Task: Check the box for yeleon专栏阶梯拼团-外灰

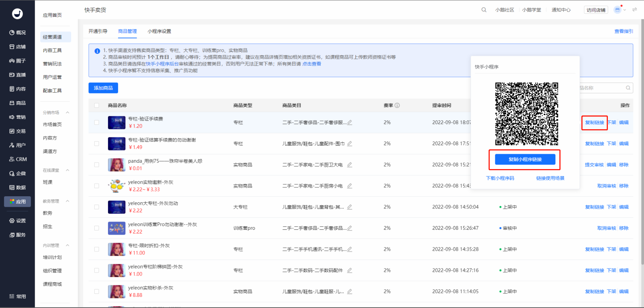Action: [97, 270]
